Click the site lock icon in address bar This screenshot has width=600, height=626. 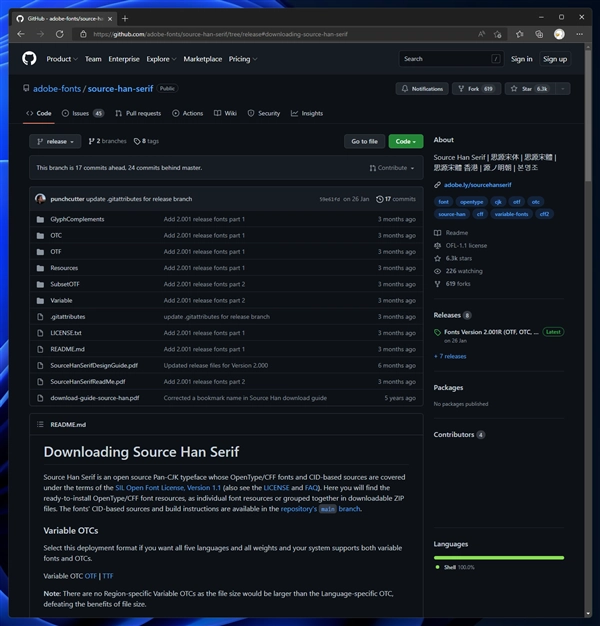click(x=83, y=34)
